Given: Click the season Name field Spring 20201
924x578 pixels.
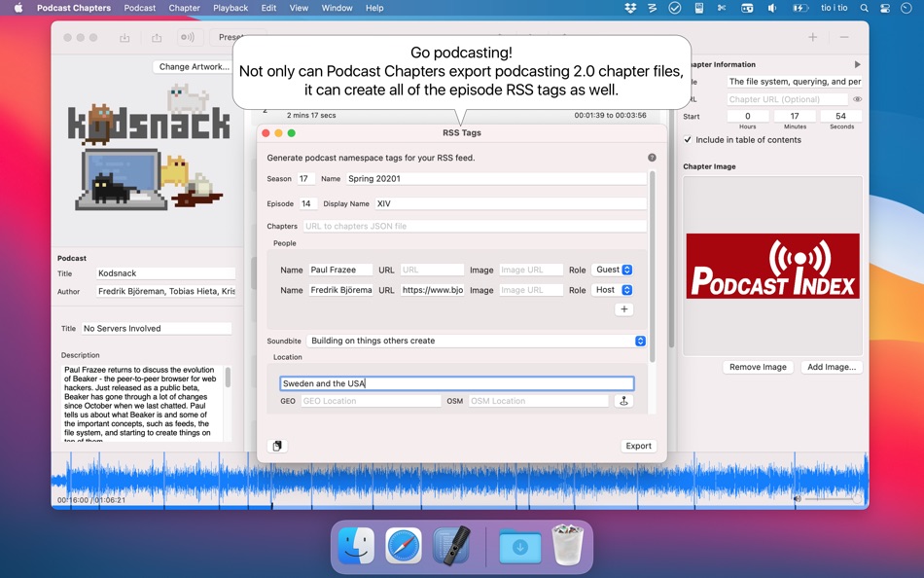Looking at the screenshot, I should tap(496, 179).
